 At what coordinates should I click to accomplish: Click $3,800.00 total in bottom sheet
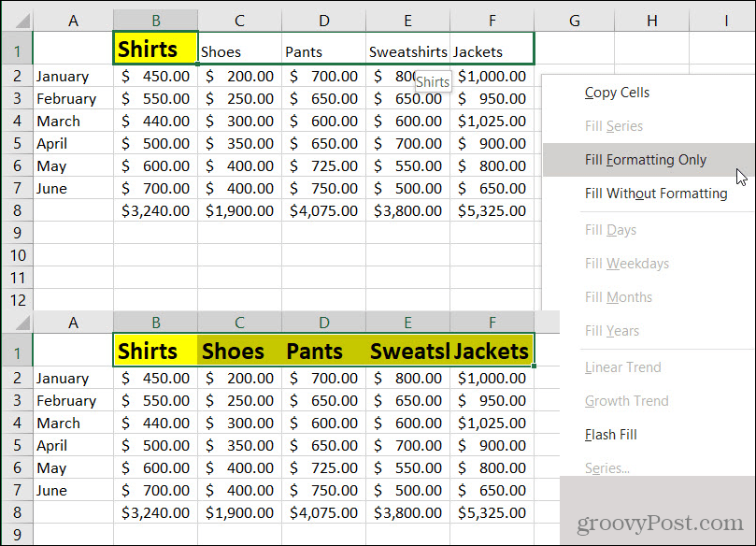[x=407, y=512]
